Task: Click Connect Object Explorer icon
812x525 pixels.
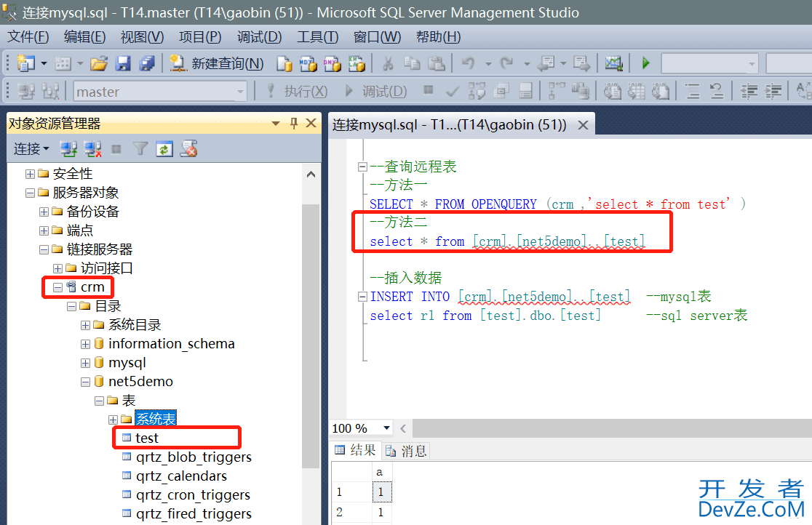Action: coord(68,149)
